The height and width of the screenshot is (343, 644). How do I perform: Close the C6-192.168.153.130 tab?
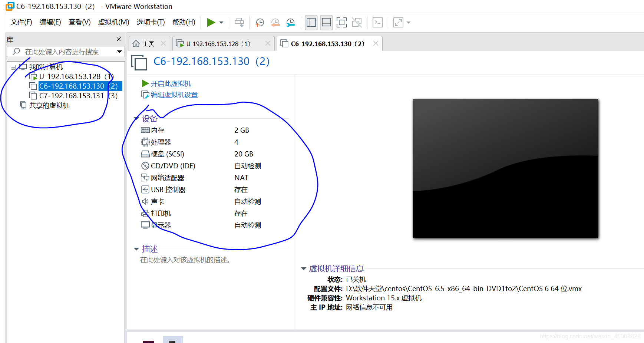[x=376, y=43]
